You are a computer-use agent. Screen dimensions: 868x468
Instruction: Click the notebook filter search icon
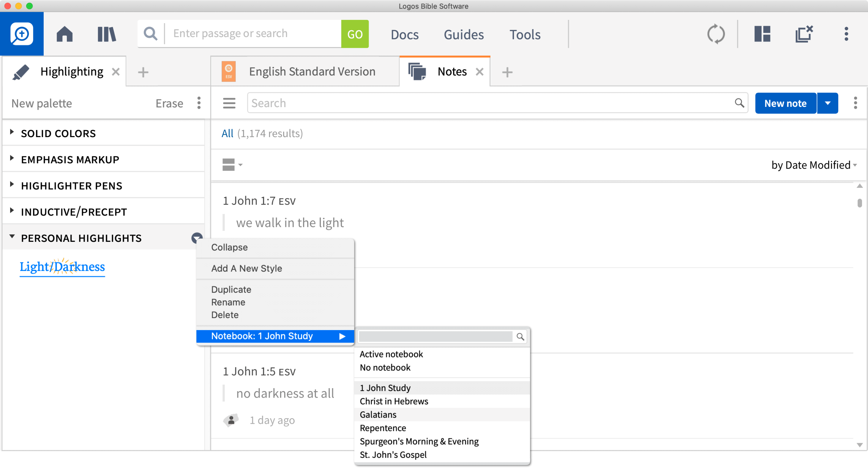[x=520, y=337]
